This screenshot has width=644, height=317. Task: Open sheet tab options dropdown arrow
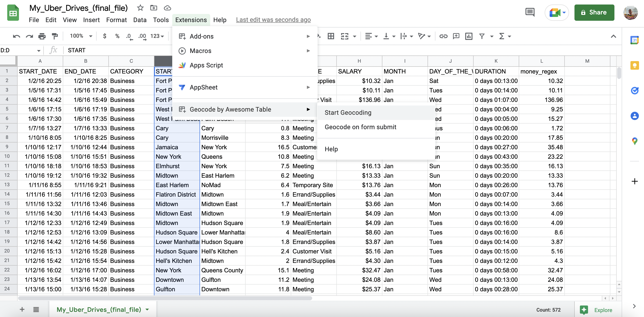tap(147, 310)
